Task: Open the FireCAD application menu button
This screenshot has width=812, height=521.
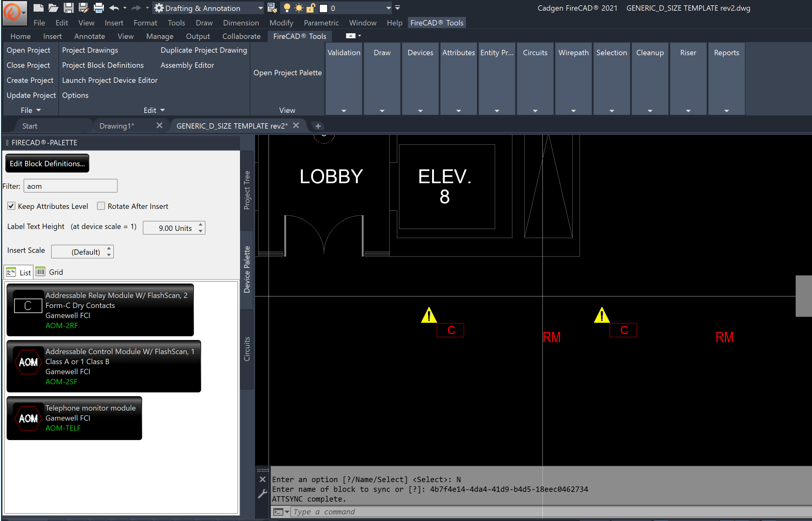Action: [x=14, y=13]
